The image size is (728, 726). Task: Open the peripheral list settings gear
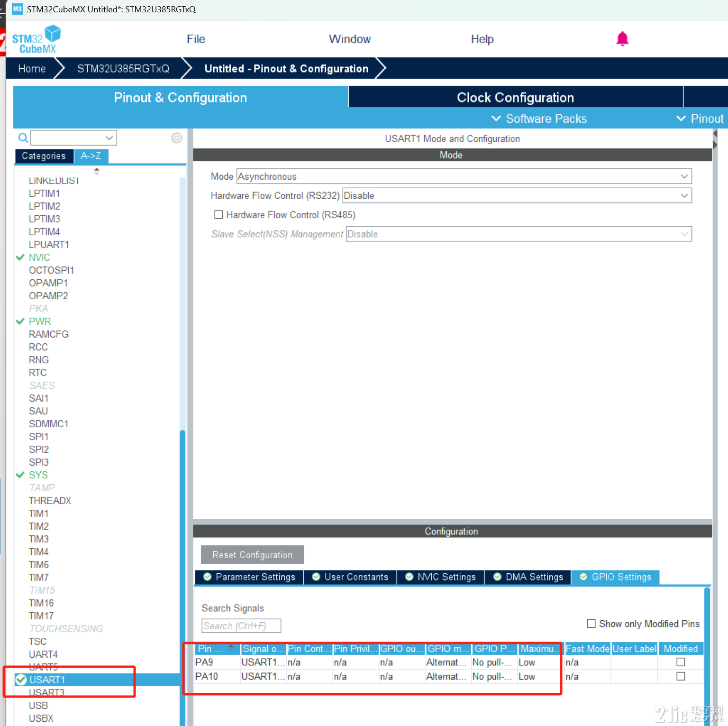177,138
